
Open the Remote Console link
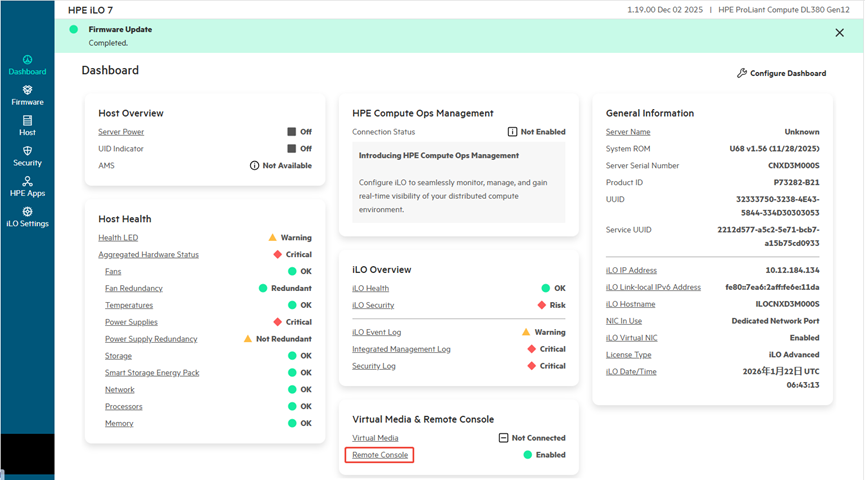point(380,455)
